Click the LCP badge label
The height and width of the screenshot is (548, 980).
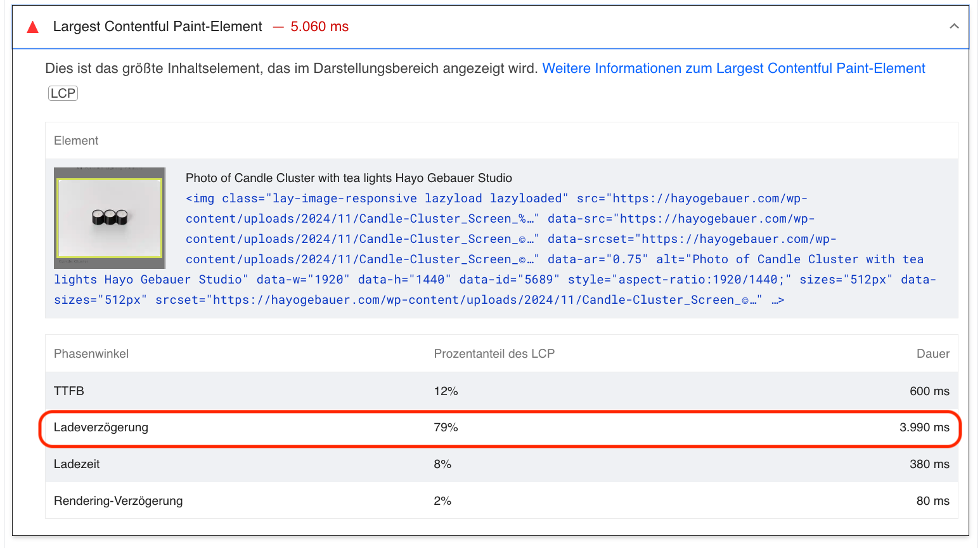[63, 93]
